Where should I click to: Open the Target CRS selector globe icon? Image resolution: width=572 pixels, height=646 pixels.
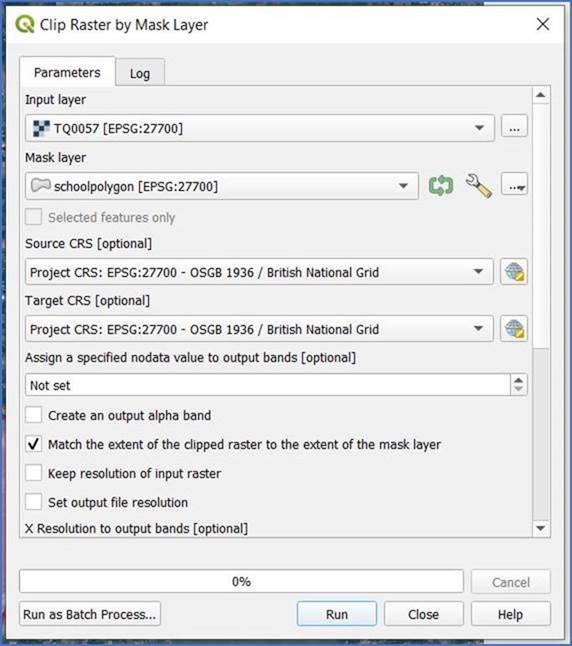coord(514,329)
